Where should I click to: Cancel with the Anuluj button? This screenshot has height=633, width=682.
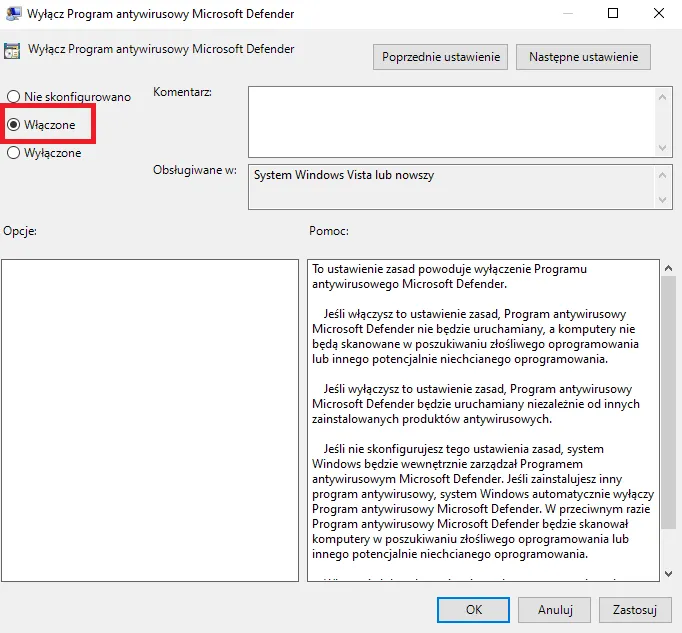[x=554, y=610]
